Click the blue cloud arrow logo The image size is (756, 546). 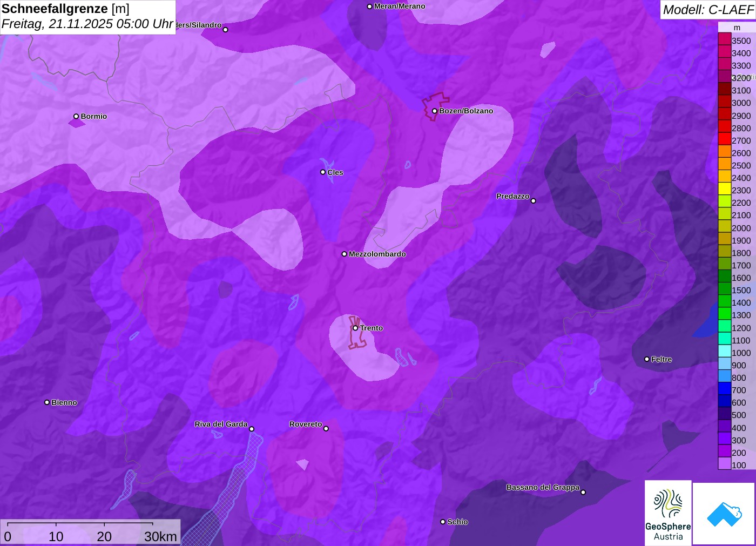pyautogui.click(x=724, y=514)
